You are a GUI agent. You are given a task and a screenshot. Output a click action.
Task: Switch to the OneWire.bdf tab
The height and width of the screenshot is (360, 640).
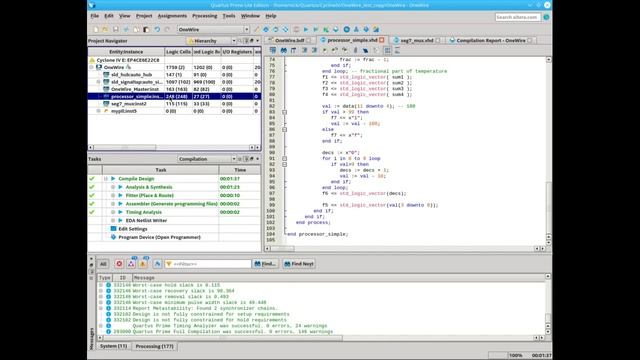[289, 40]
